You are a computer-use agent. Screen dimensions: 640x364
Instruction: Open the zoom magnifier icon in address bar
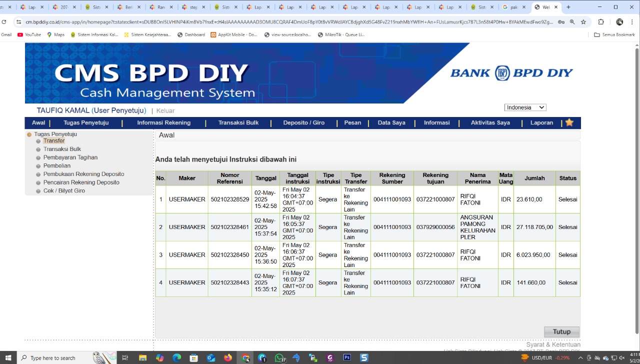pyautogui.click(x=572, y=22)
